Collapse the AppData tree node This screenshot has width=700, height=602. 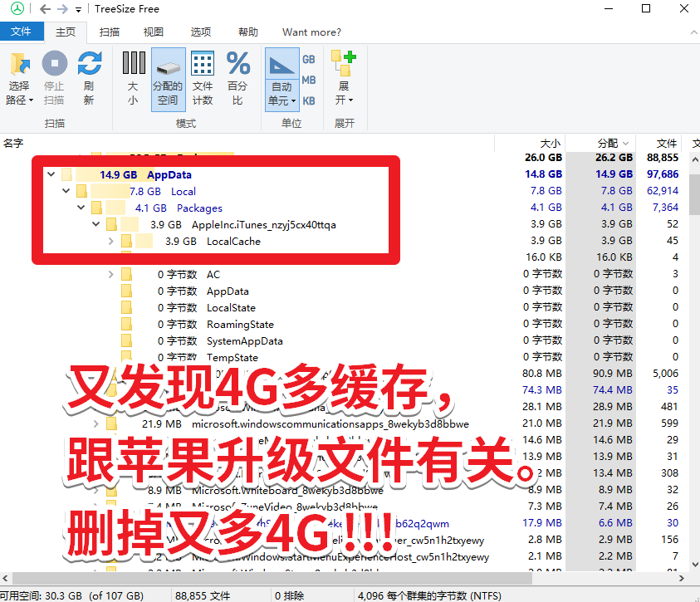click(51, 174)
